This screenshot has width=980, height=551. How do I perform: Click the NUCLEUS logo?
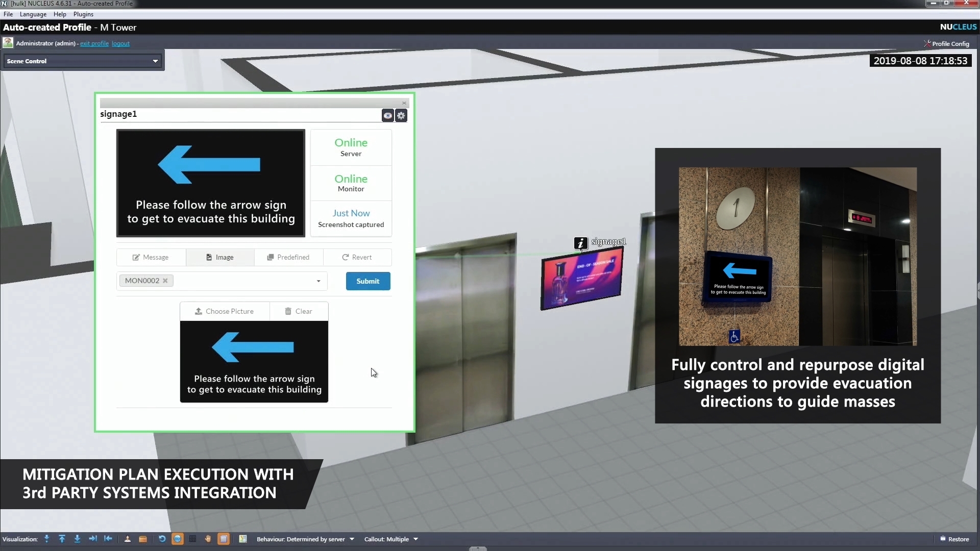[959, 27]
